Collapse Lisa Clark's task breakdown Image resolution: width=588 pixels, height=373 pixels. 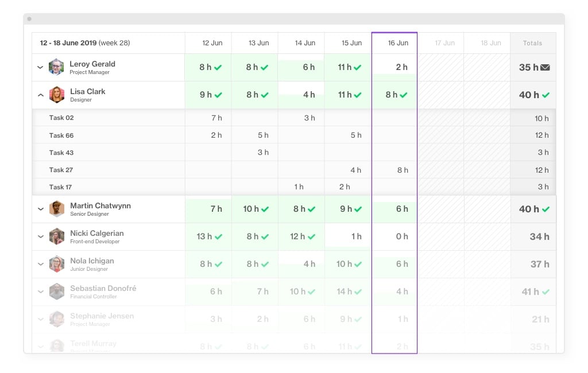tap(41, 95)
